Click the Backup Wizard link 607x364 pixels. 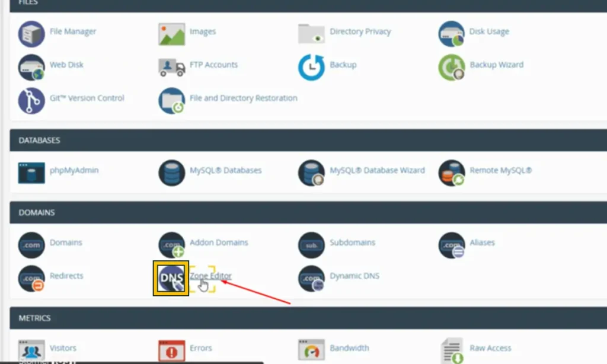pyautogui.click(x=497, y=65)
